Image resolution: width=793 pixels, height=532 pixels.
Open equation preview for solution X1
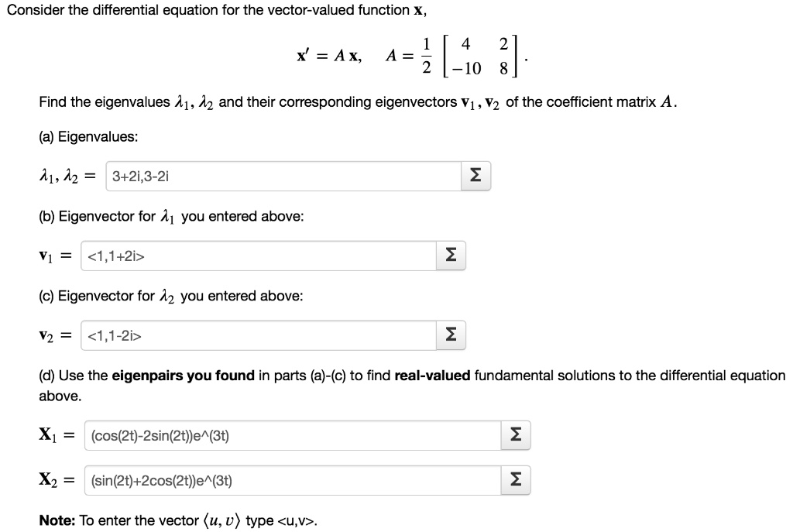tap(515, 435)
